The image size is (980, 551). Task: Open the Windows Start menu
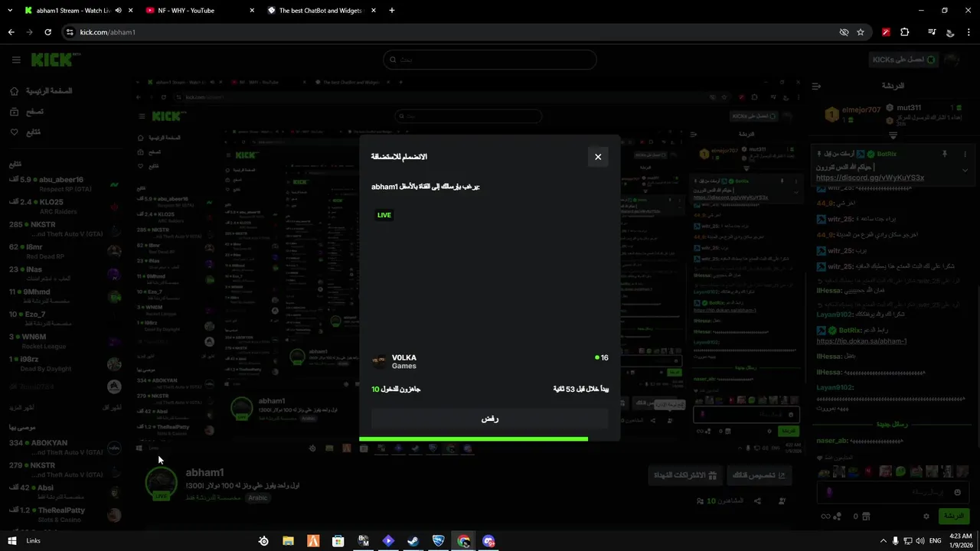(11, 541)
